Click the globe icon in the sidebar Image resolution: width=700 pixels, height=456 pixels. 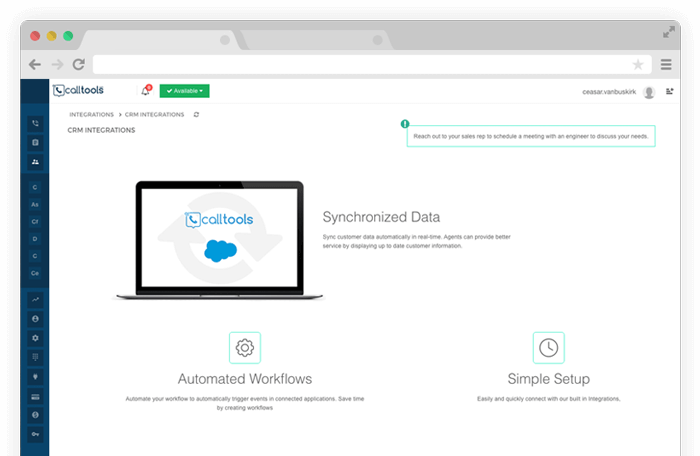click(35, 415)
